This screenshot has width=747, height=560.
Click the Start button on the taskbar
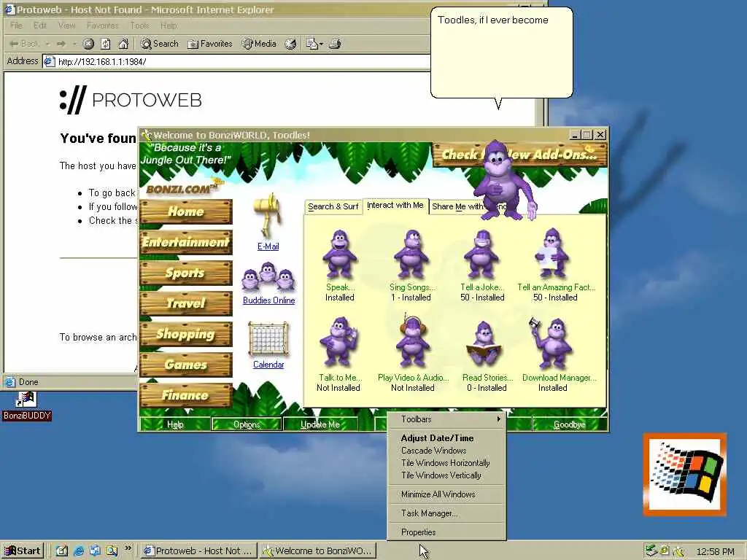pos(23,551)
